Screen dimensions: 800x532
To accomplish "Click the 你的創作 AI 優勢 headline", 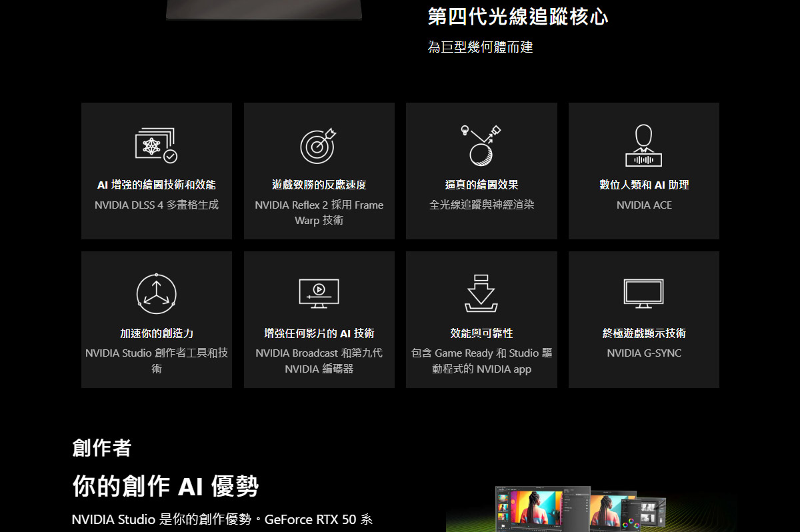I will pos(165,487).
